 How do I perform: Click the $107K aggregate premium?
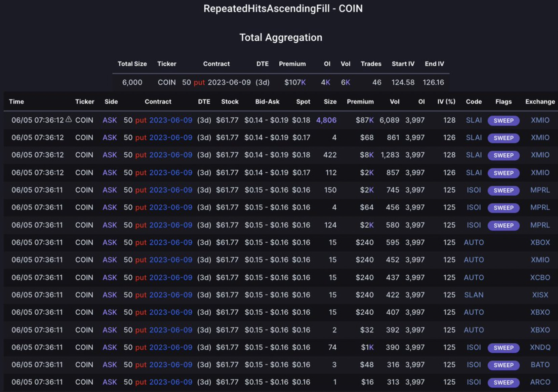coord(295,82)
